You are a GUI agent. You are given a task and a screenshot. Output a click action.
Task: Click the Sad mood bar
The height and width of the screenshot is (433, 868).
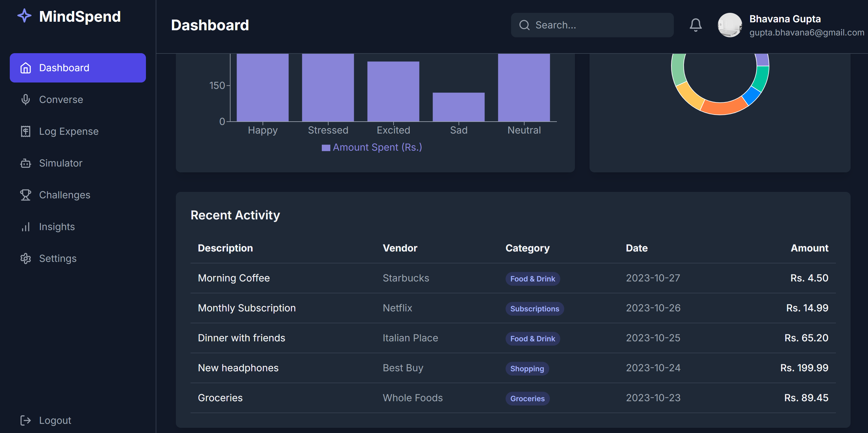(458, 107)
